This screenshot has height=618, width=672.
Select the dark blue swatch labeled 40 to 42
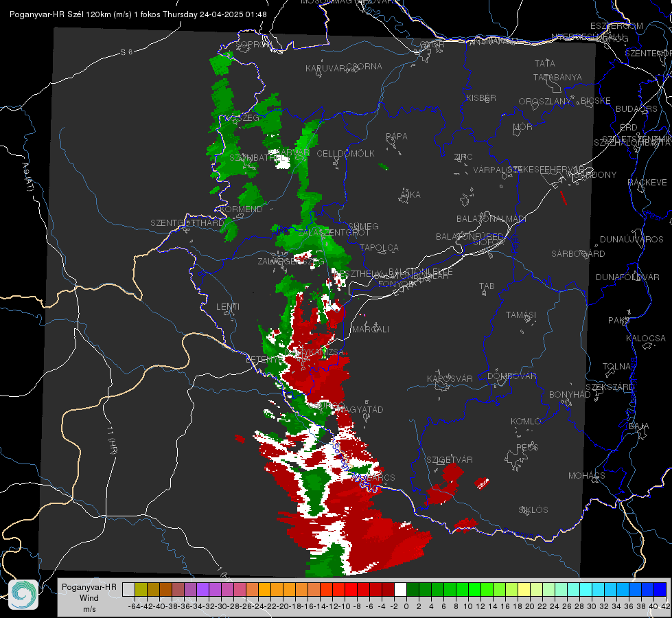coord(660,589)
